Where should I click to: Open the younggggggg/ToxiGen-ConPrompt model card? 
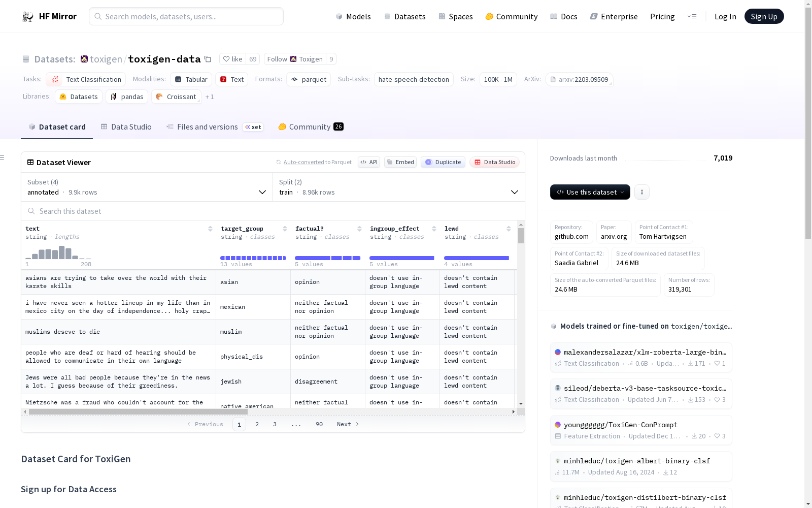click(x=641, y=430)
